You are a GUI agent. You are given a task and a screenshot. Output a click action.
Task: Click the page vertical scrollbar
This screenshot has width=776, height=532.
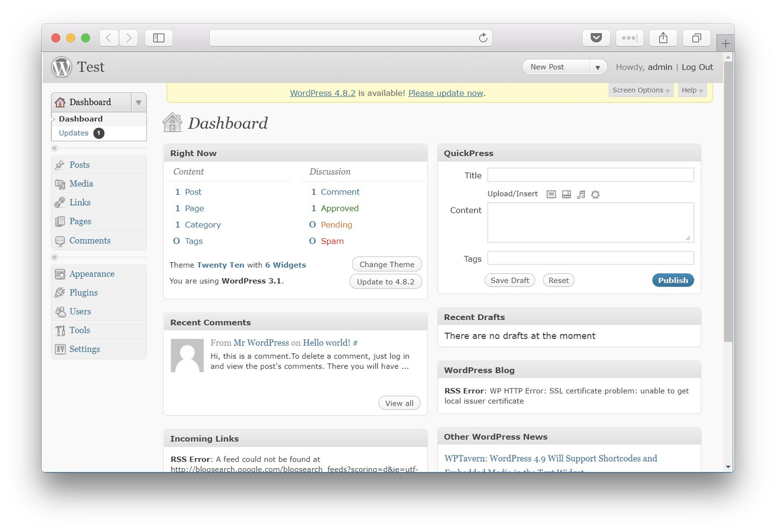728,202
